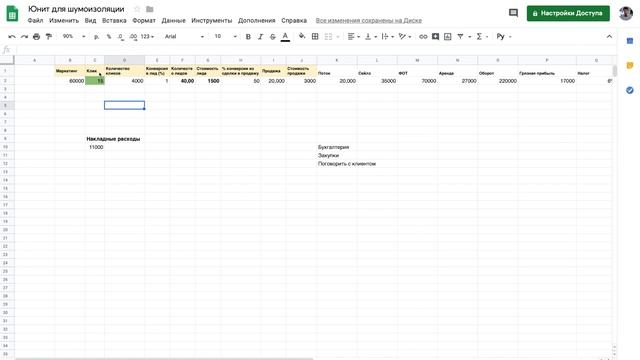The height and width of the screenshot is (360, 640).
Task: Select the Paint format tool
Action: pyautogui.click(x=49, y=37)
